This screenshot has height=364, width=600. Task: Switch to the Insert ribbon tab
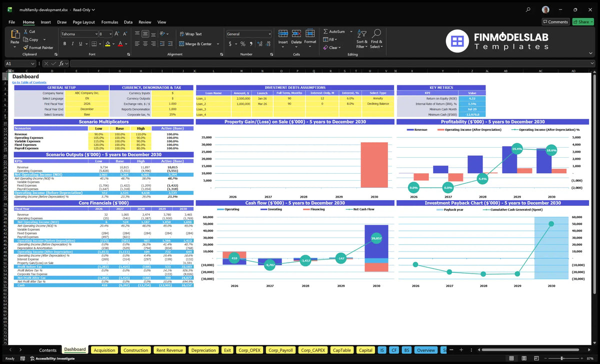(45, 22)
